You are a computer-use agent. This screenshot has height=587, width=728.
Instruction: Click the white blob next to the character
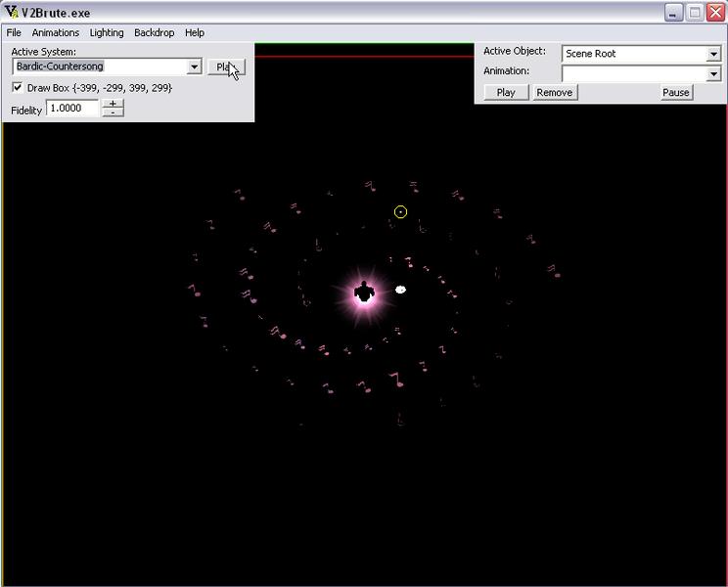pyautogui.click(x=400, y=290)
